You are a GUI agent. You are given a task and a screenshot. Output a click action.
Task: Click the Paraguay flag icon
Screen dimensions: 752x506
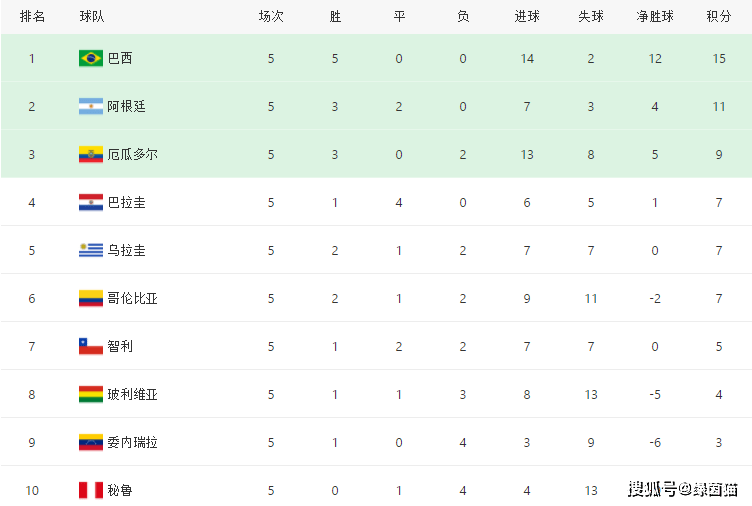[x=91, y=202]
